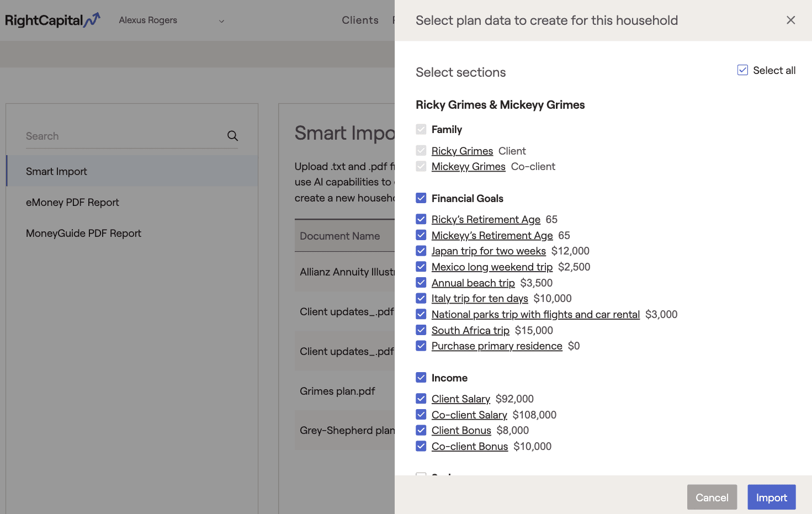Uncheck Purchase primary residence checkbox

point(421,346)
